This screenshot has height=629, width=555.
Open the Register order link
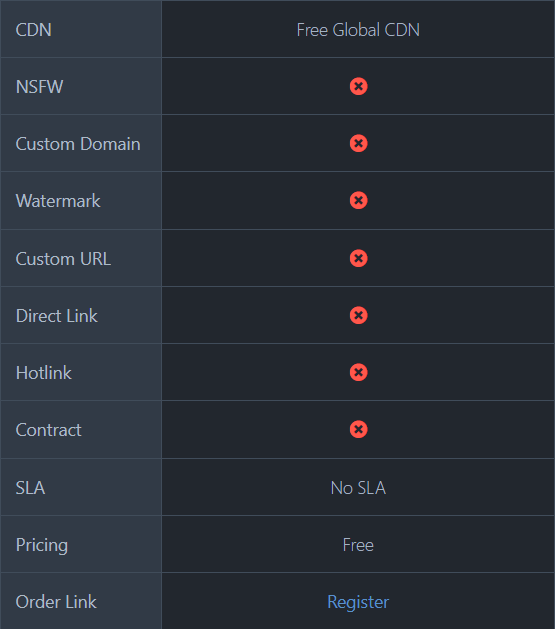358,602
